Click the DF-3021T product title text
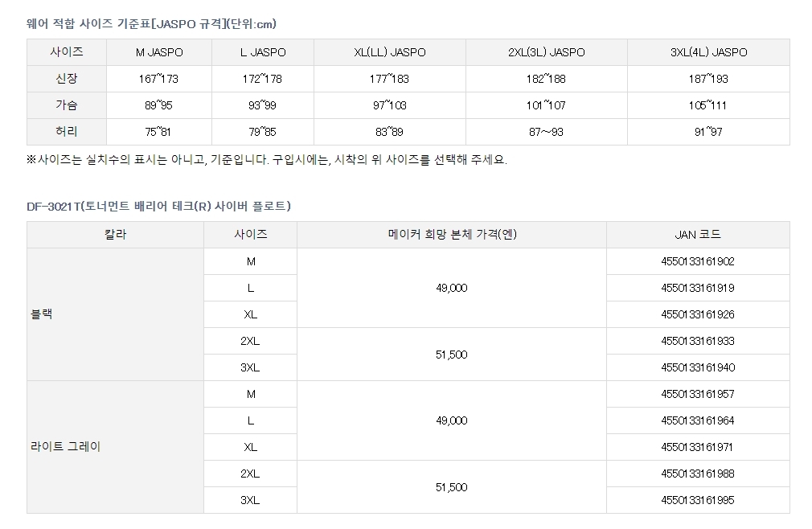 (x=158, y=207)
